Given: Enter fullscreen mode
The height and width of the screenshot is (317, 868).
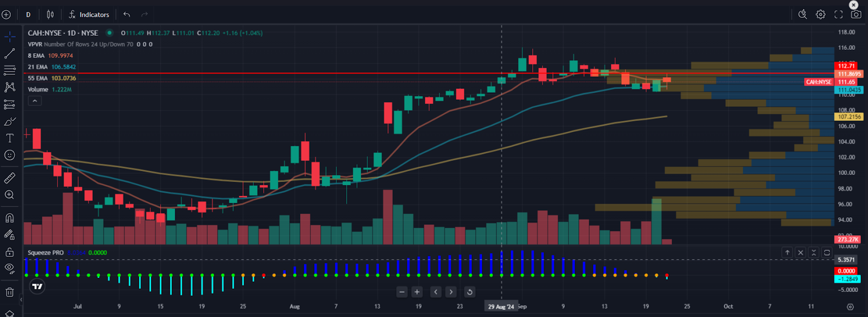Looking at the screenshot, I should pos(839,15).
